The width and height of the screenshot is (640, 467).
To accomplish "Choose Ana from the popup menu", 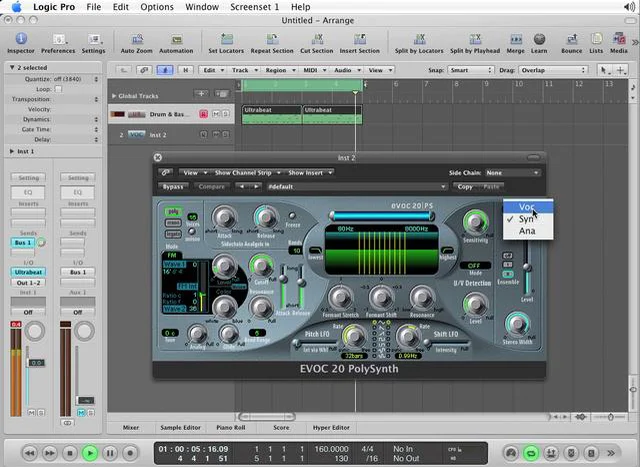I will pyautogui.click(x=528, y=231).
